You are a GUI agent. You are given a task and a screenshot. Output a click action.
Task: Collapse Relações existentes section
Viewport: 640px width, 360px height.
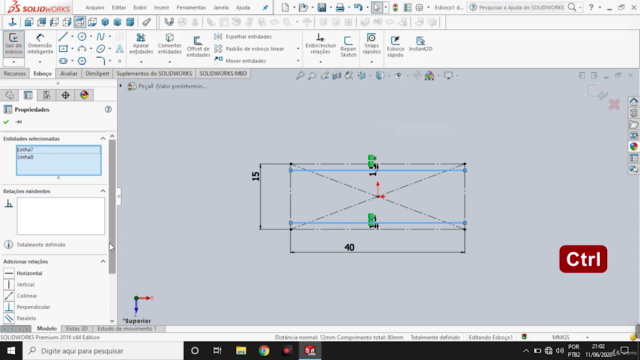[103, 191]
